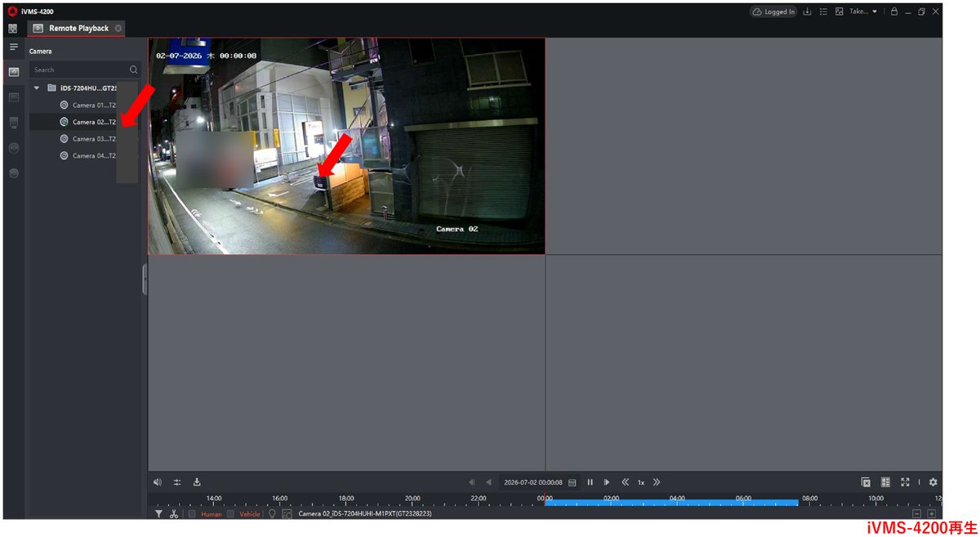Lock the client with padlock icon
This screenshot has width=980, height=537.
click(x=894, y=11)
